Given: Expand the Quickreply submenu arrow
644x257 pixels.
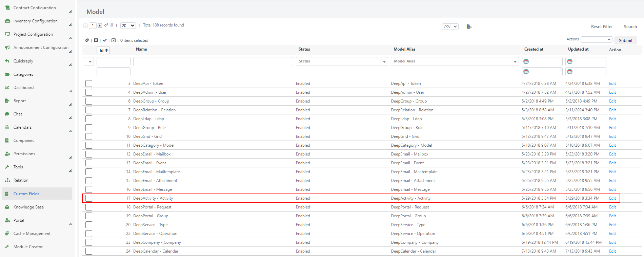Looking at the screenshot, I should click(x=71, y=65).
